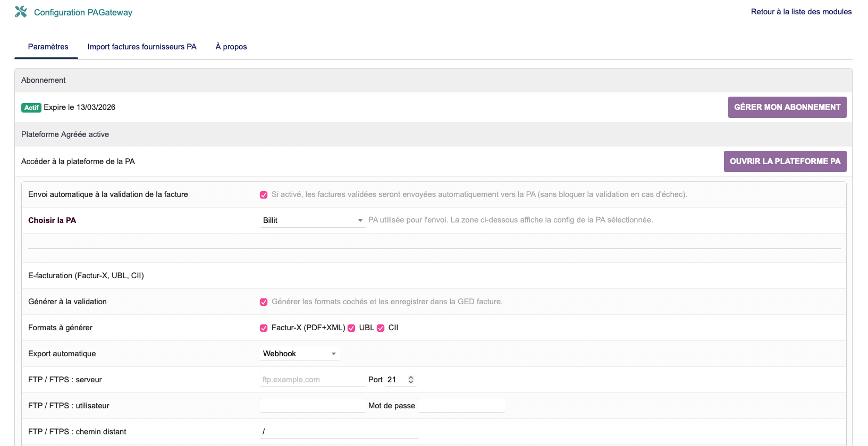The width and height of the screenshot is (868, 446).
Task: Select the Paramètres tab
Action: point(48,47)
